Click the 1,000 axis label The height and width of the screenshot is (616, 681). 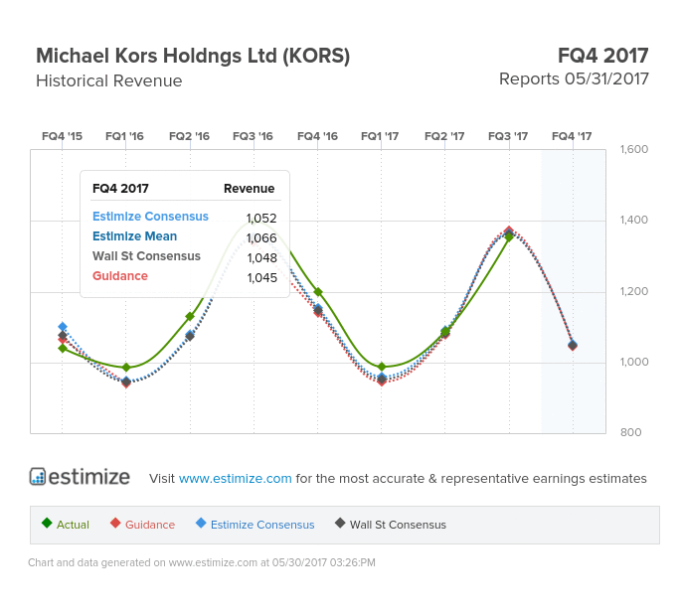[634, 362]
